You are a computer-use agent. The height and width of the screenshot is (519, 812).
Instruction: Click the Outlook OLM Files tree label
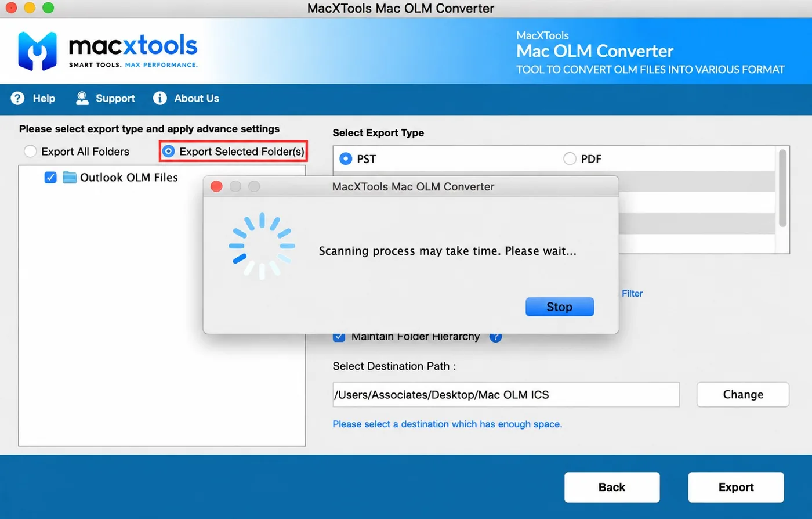[x=129, y=177]
